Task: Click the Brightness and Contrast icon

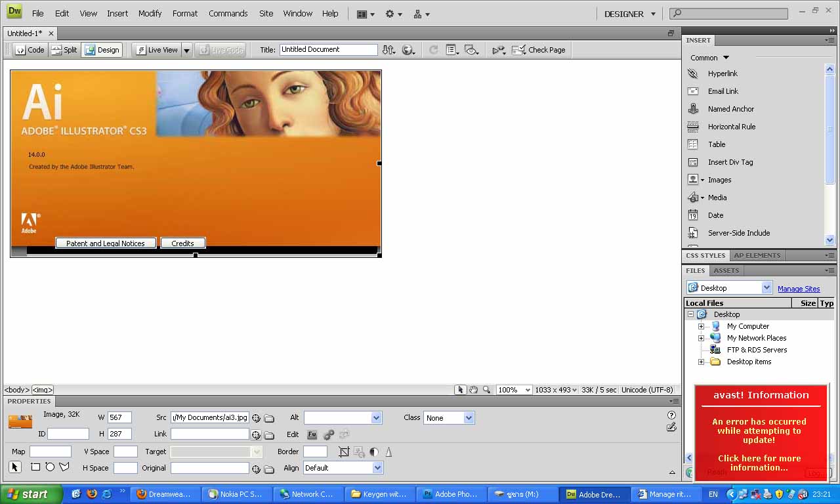Action: [x=374, y=451]
